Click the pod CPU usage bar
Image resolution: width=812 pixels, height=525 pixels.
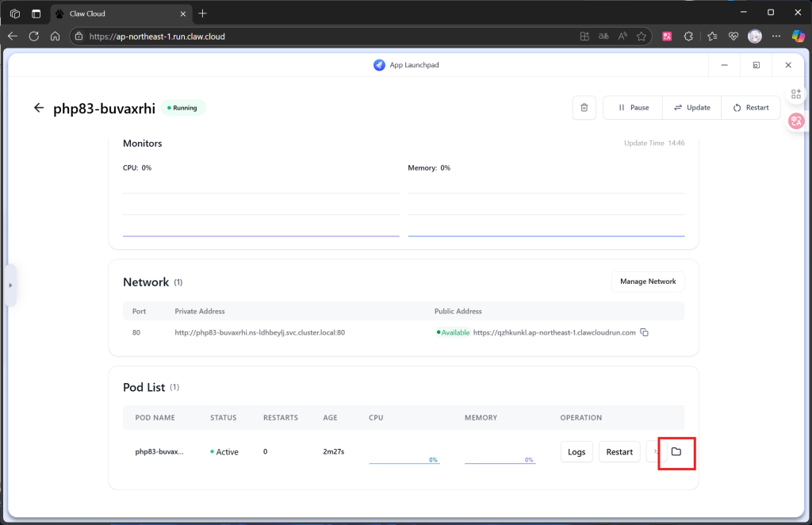(x=404, y=460)
